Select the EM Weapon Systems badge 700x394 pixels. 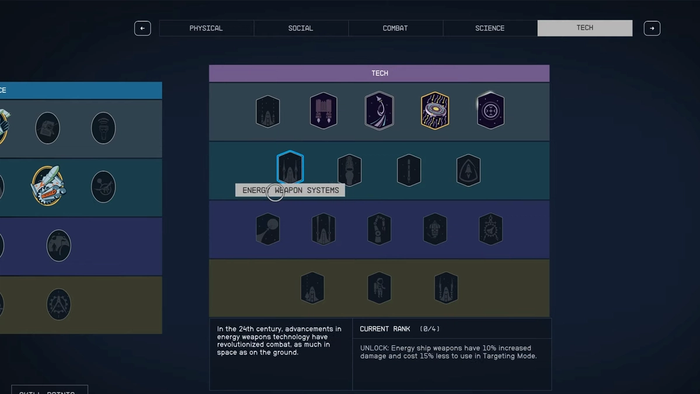point(446,288)
